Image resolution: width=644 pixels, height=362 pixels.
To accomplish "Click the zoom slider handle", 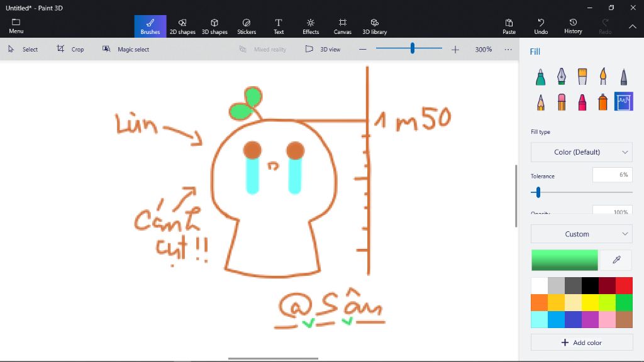I will point(413,48).
